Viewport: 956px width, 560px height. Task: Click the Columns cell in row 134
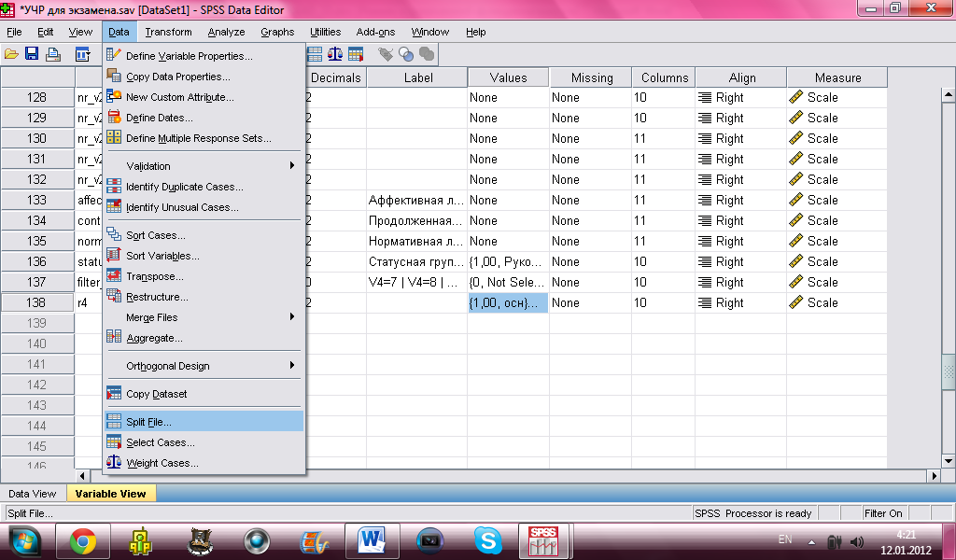[664, 220]
